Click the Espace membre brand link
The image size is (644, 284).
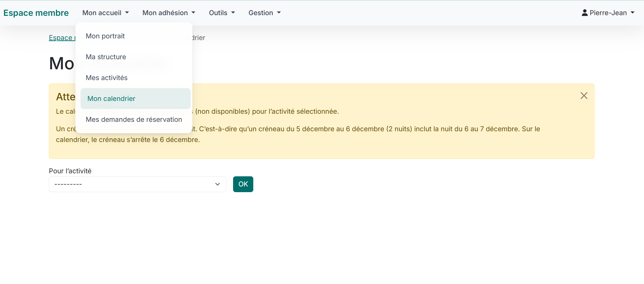click(x=36, y=13)
